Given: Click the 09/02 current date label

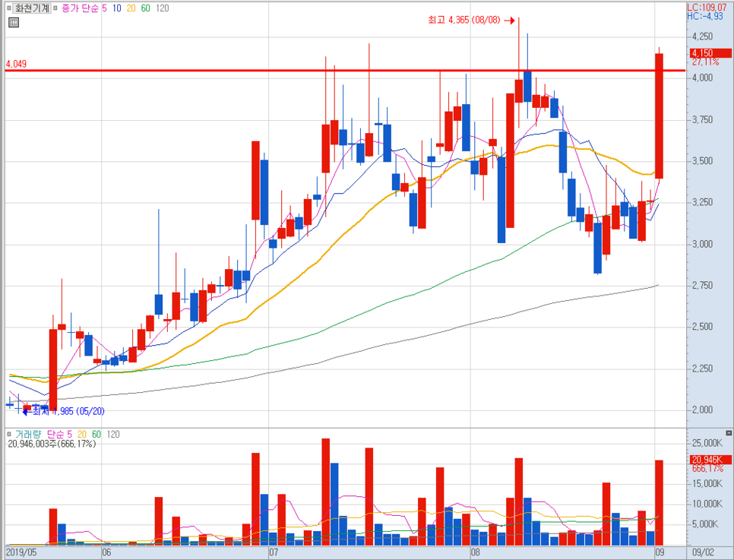Looking at the screenshot, I should tap(704, 552).
